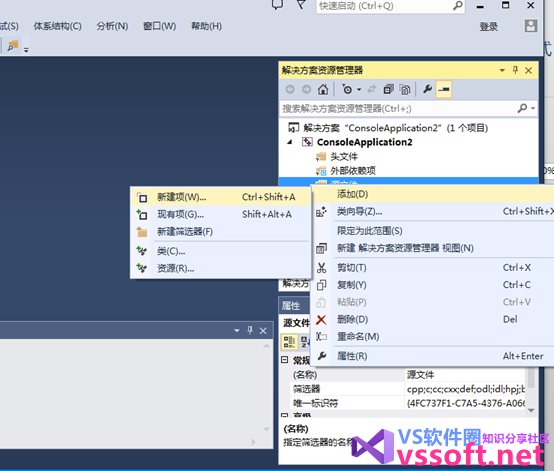The image size is (554, 471).
Task: Click Solution Explorer home icon
Action: (x=323, y=89)
